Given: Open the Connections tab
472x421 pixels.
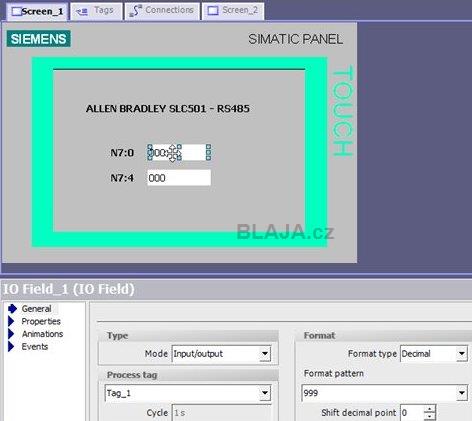Looking at the screenshot, I should click(162, 11).
